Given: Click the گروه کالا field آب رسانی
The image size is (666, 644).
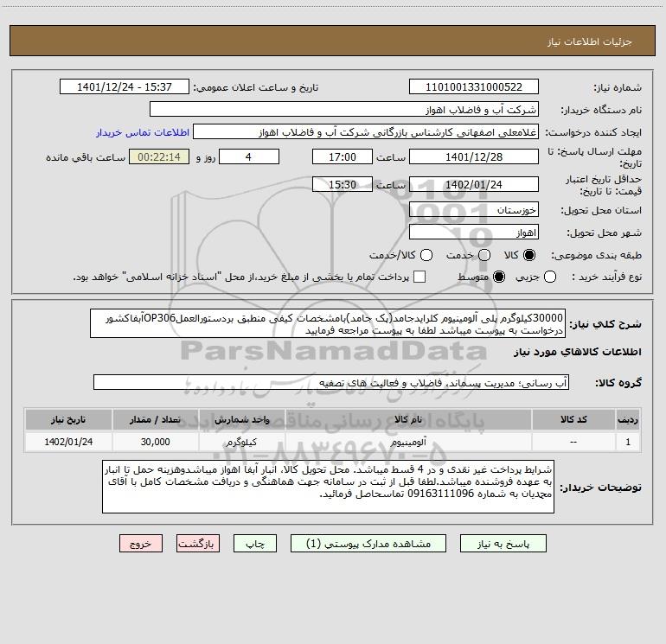Looking at the screenshot, I should click(331, 382).
